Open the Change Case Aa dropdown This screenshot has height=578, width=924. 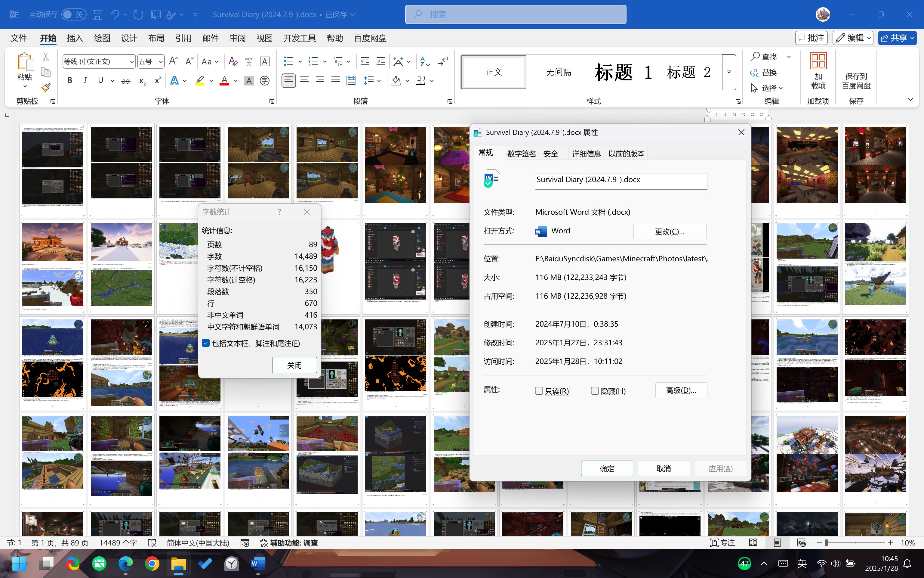tap(210, 61)
